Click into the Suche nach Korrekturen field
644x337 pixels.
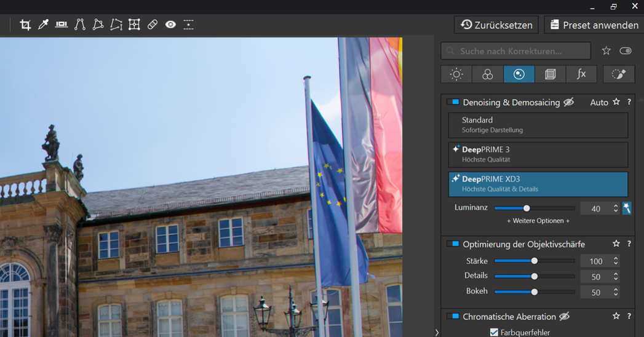point(515,51)
